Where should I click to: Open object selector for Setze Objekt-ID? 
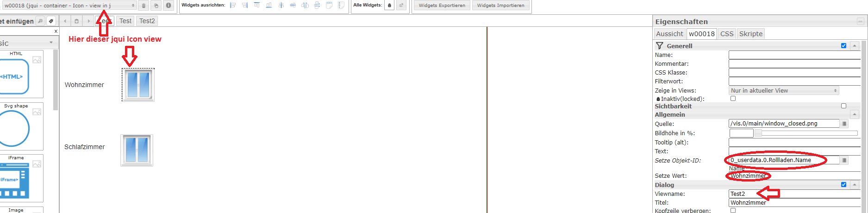[844, 160]
